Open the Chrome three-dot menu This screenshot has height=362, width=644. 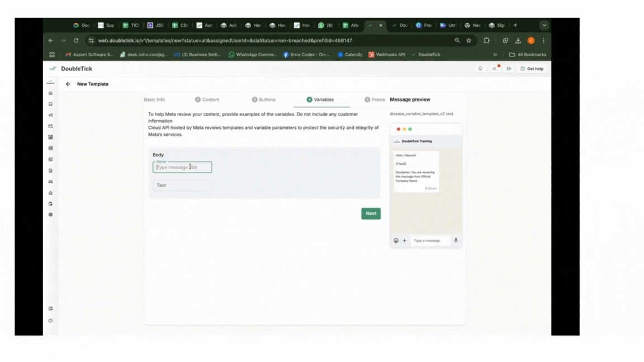[543, 41]
